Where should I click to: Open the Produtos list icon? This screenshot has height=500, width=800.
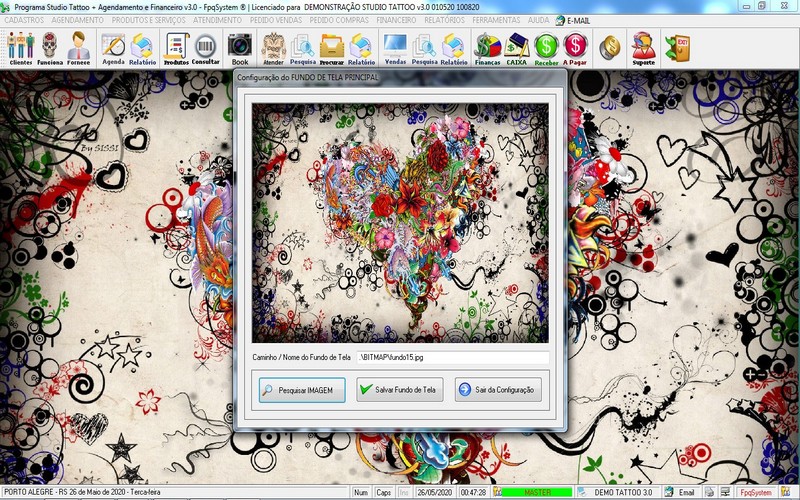point(176,48)
